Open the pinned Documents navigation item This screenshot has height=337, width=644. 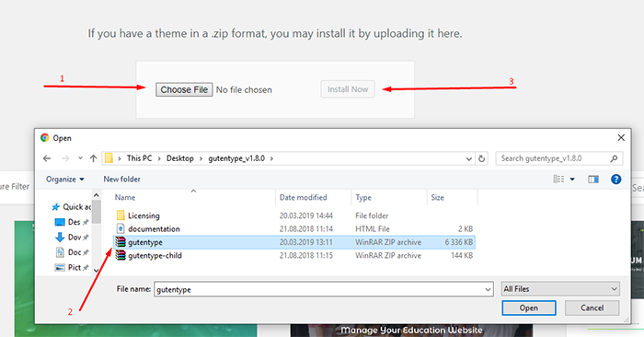pyautogui.click(x=72, y=252)
